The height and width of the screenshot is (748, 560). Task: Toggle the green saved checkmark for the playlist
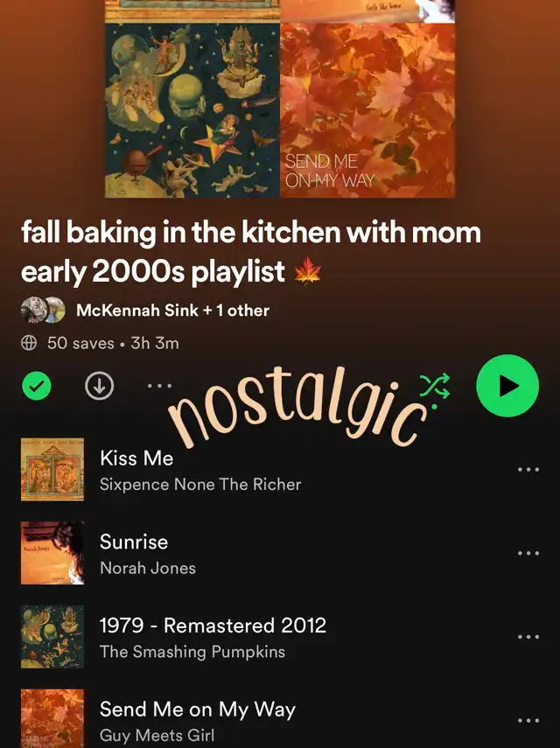[37, 386]
